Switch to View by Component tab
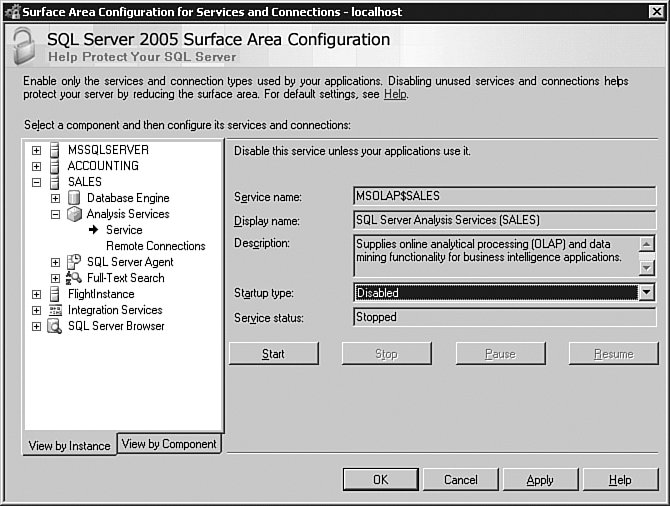Viewport: 670px width, 506px height. pyautogui.click(x=169, y=444)
